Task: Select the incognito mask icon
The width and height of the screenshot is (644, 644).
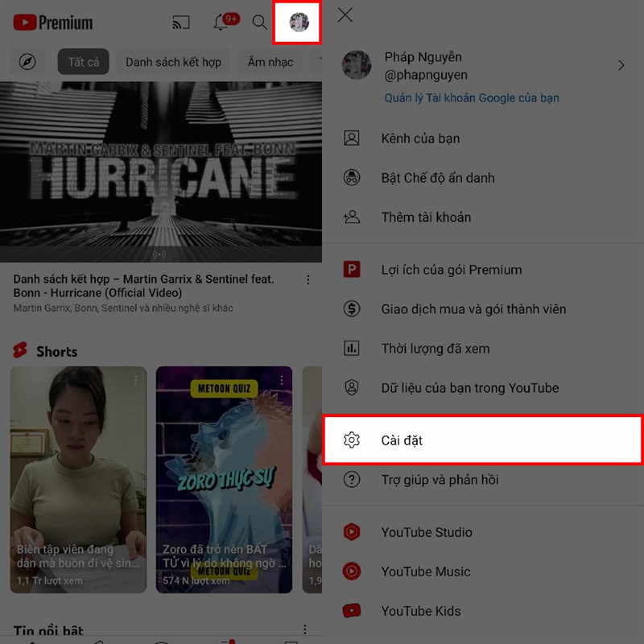Action: point(352,177)
